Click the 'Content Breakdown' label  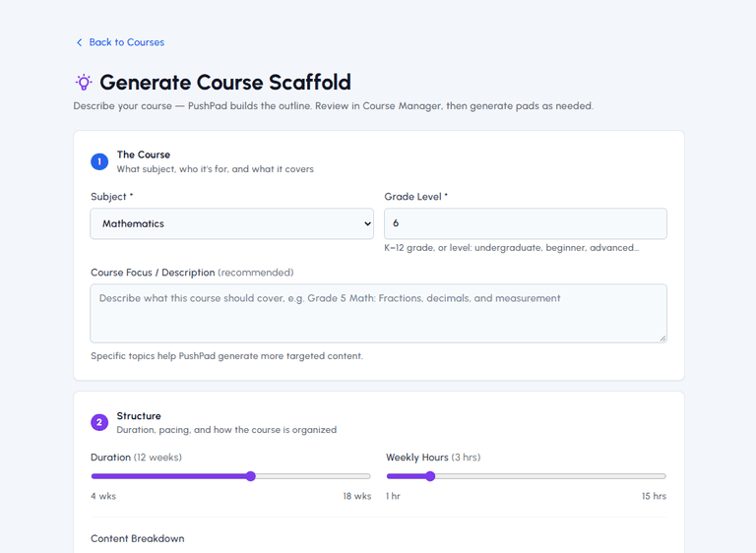pyautogui.click(x=138, y=538)
